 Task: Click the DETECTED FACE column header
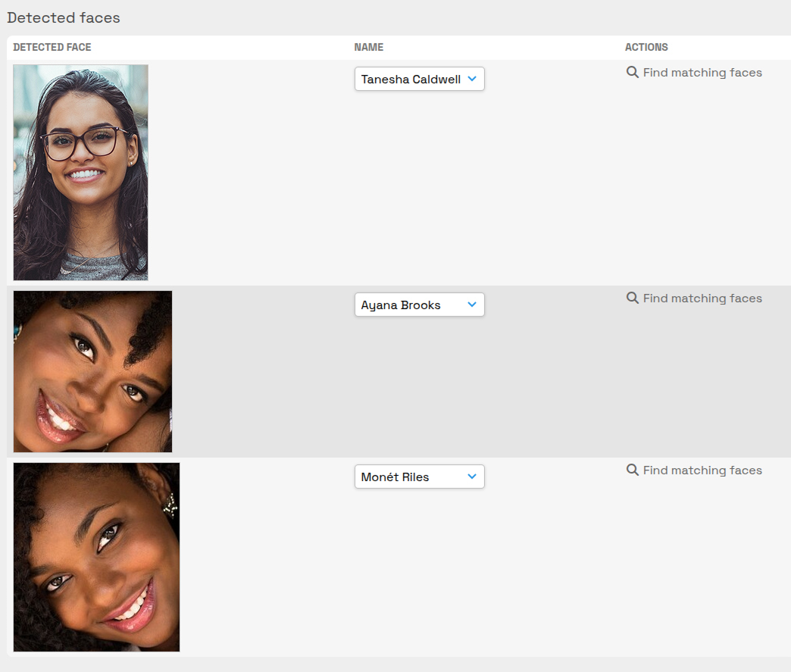click(x=52, y=47)
